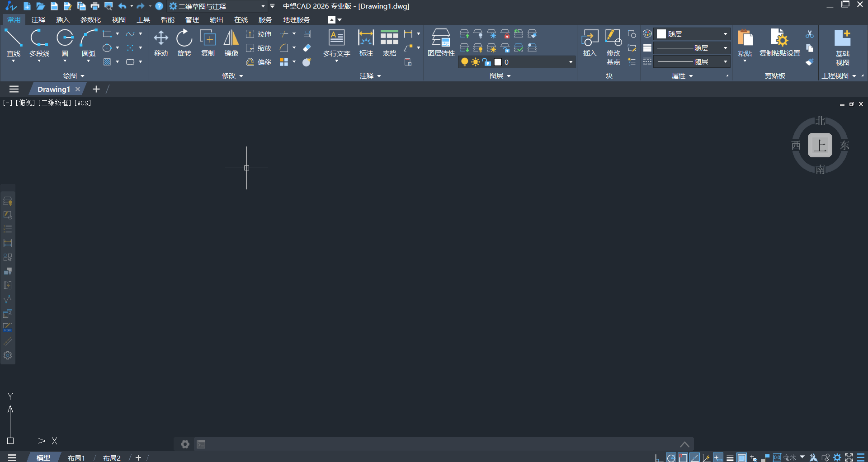Click the 拉伸 (Stretch) button
Viewport: 868px width, 462px height.
(259, 34)
